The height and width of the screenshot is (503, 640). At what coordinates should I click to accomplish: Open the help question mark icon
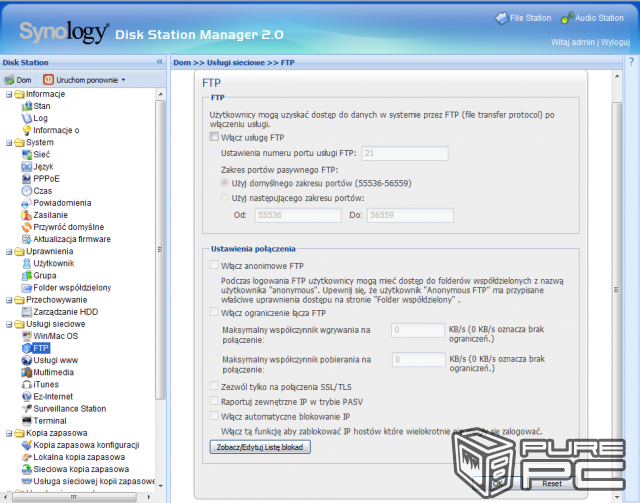631,62
